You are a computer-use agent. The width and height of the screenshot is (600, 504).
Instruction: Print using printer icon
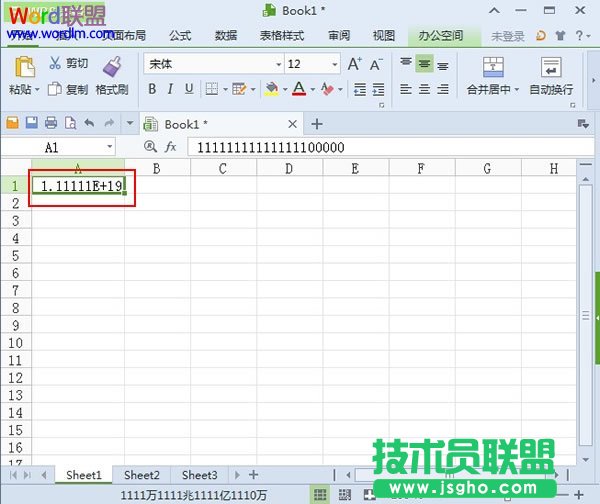pyautogui.click(x=51, y=123)
